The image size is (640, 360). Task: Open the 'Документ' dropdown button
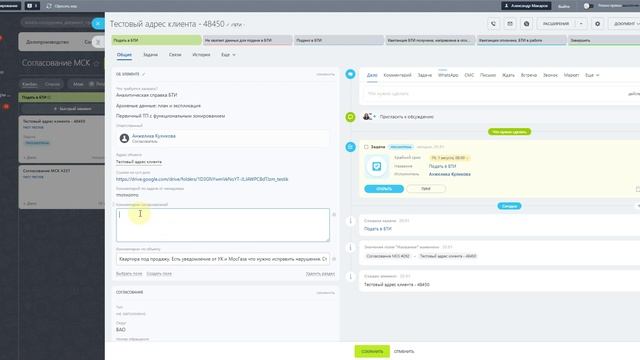pyautogui.click(x=624, y=24)
